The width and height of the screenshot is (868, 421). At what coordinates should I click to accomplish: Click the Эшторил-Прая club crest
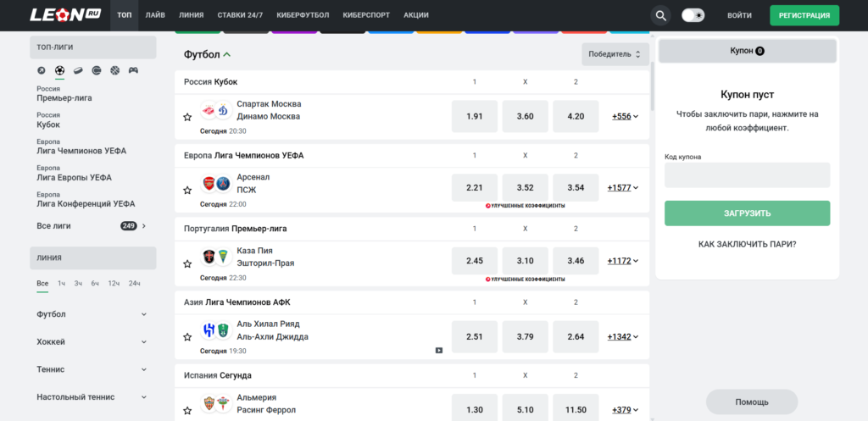(x=223, y=258)
